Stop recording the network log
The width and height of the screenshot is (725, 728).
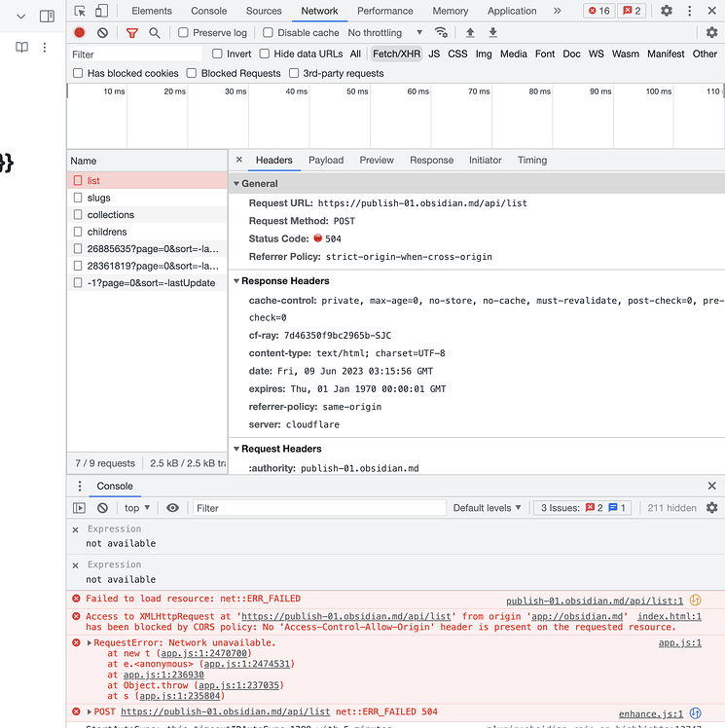[x=80, y=32]
